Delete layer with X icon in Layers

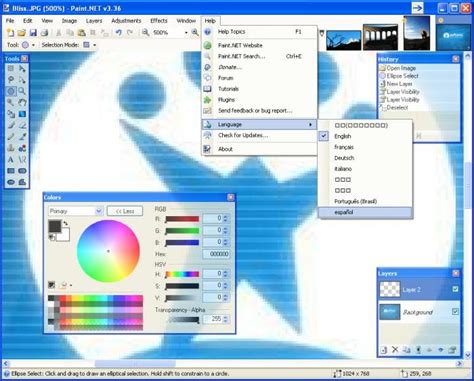point(395,350)
